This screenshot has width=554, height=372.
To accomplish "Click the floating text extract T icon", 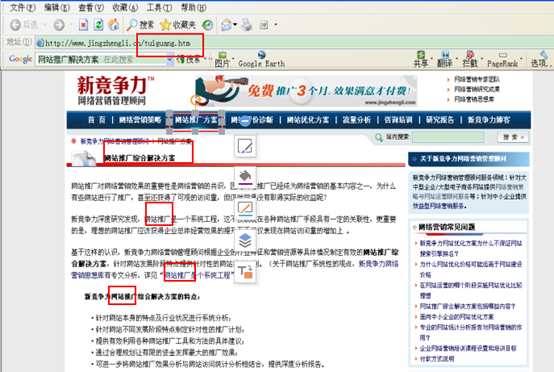I will tap(245, 272).
